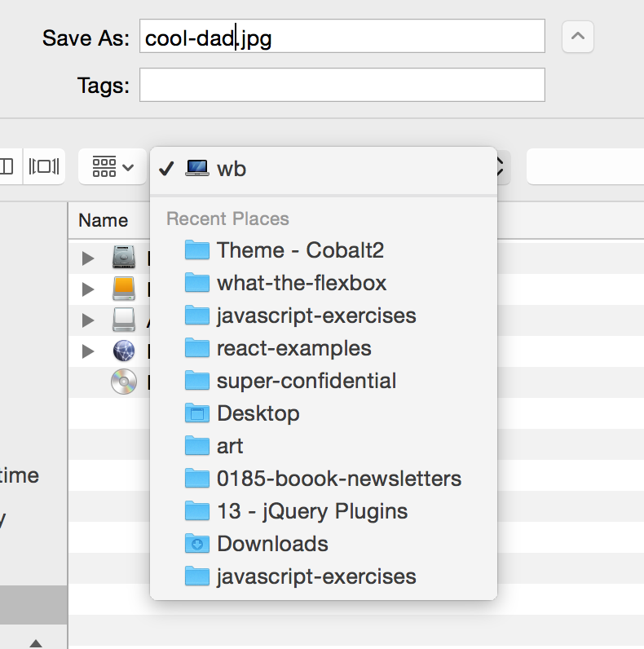Open the super-confidential folder
The width and height of the screenshot is (644, 649).
pyautogui.click(x=324, y=381)
